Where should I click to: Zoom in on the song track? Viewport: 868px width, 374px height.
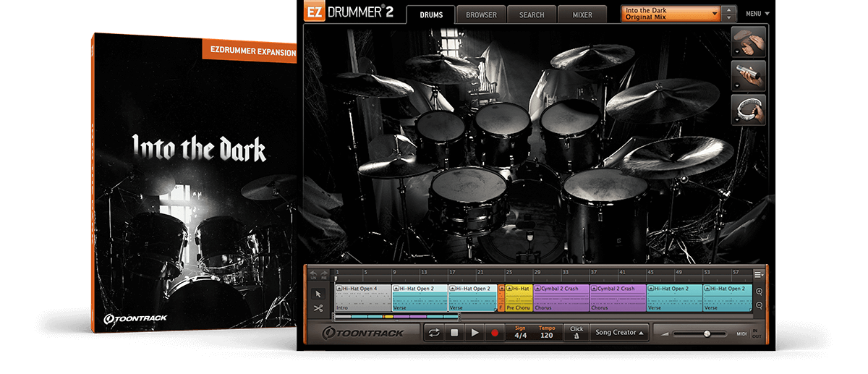pos(759,292)
